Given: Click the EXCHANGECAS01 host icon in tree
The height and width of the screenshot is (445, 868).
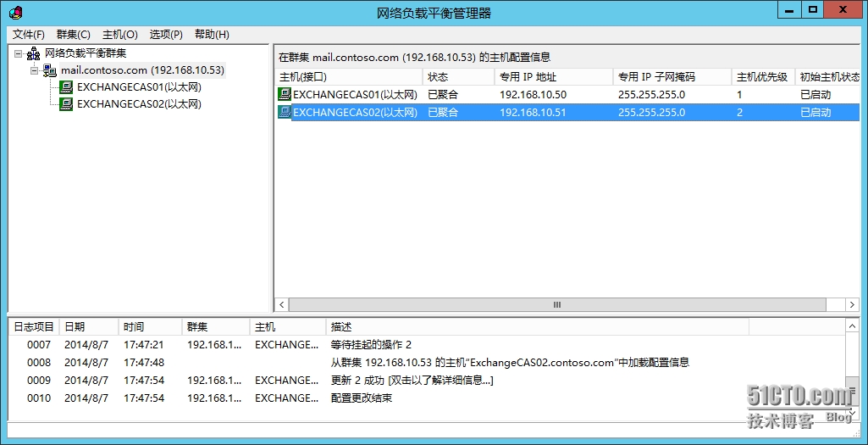Looking at the screenshot, I should (x=66, y=87).
